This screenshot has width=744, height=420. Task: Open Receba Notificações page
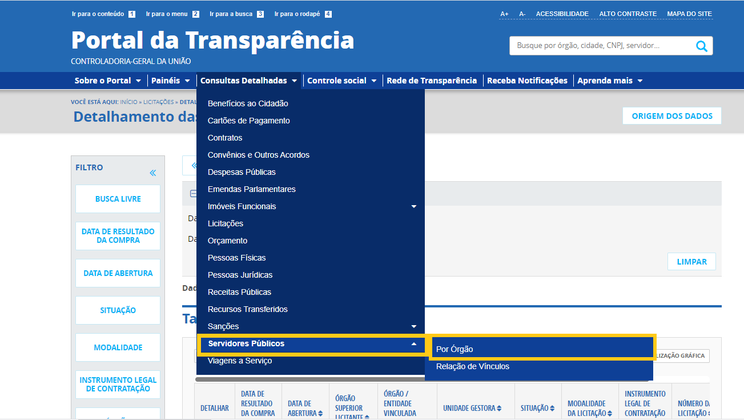pyautogui.click(x=527, y=81)
